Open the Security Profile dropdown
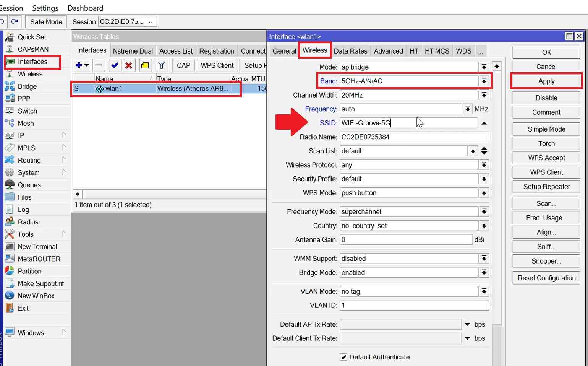Viewport: 588px width, 366px height. point(484,179)
